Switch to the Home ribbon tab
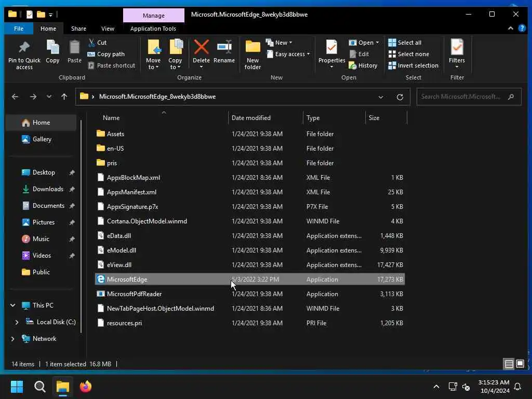 click(x=48, y=29)
